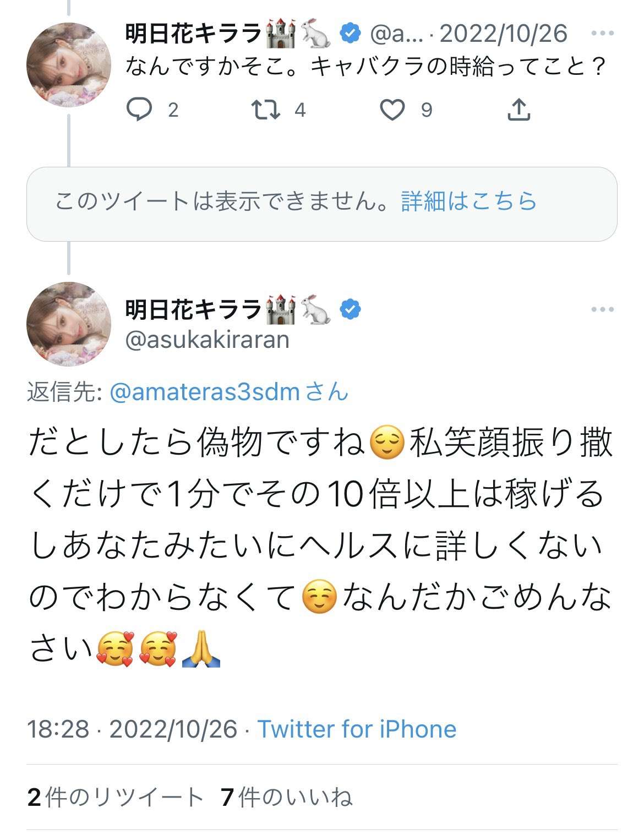Click the @asukakiraran handle
Screen dimensions: 644x835
click(207, 340)
